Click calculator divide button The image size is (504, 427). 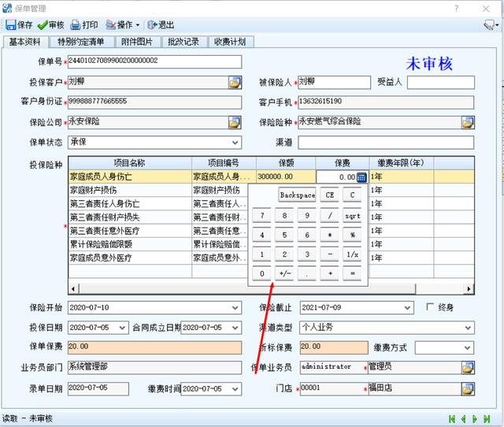point(329,216)
